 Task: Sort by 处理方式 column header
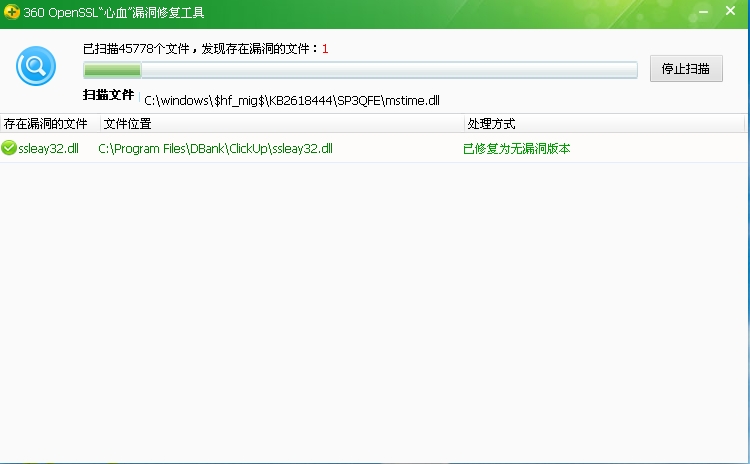(605, 123)
